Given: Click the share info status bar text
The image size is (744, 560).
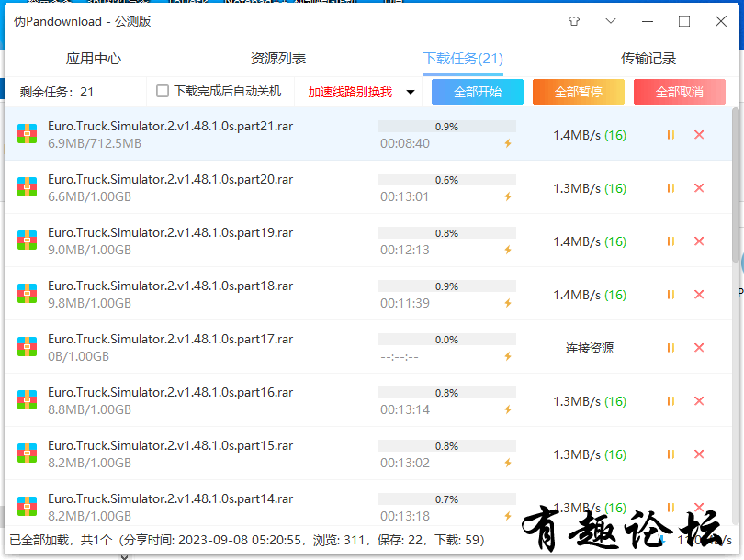Looking at the screenshot, I should (x=247, y=540).
